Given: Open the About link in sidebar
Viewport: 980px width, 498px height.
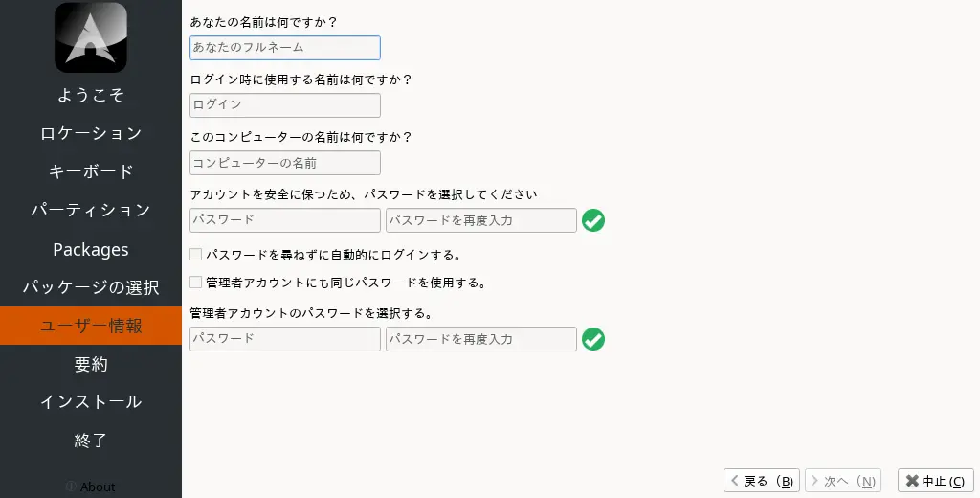Looking at the screenshot, I should pyautogui.click(x=98, y=487).
